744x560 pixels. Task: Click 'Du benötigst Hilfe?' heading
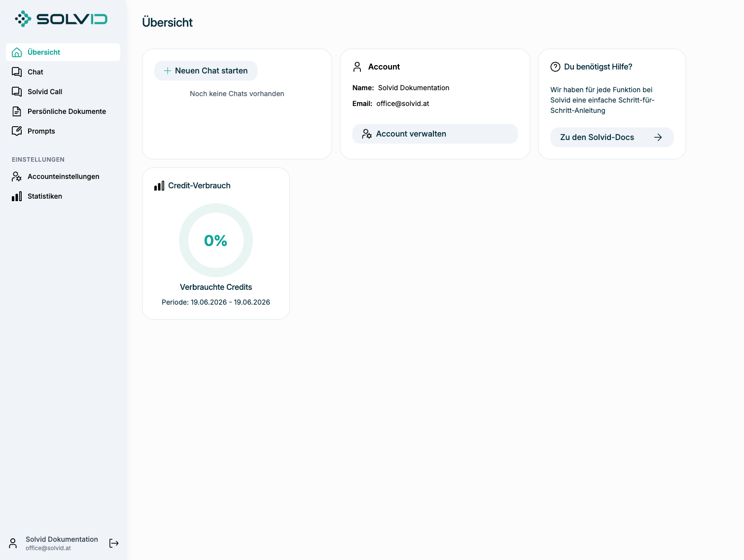pyautogui.click(x=598, y=67)
